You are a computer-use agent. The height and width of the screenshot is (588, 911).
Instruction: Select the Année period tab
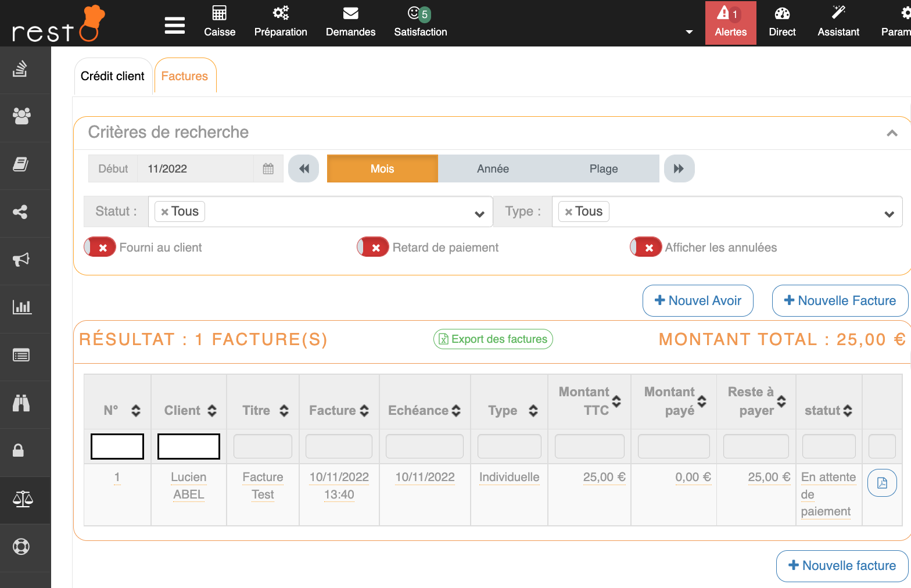click(493, 169)
